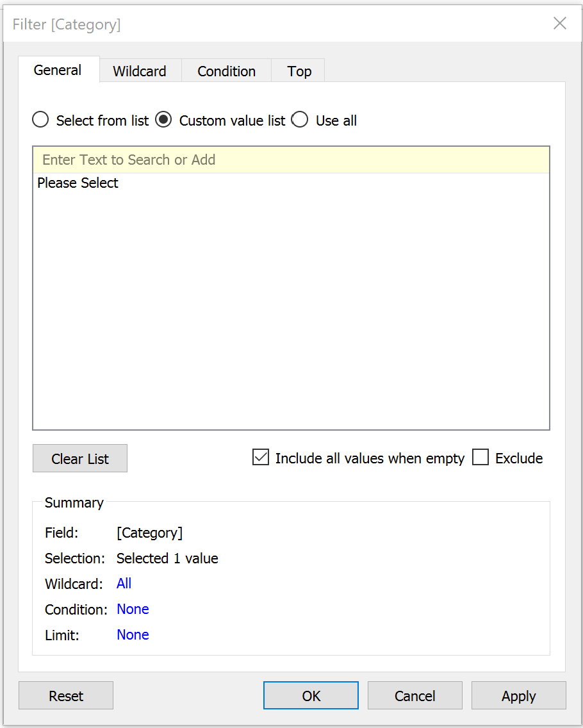Open the Wildcard 'All' summary link
Image resolution: width=583 pixels, height=728 pixels.
pos(124,583)
